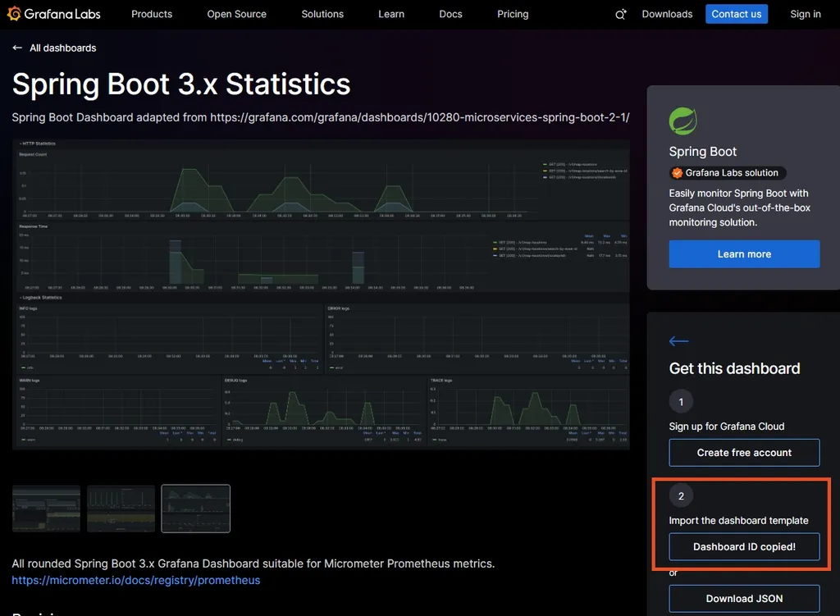This screenshot has height=616, width=840.
Task: Open the search icon in header
Action: (x=620, y=15)
